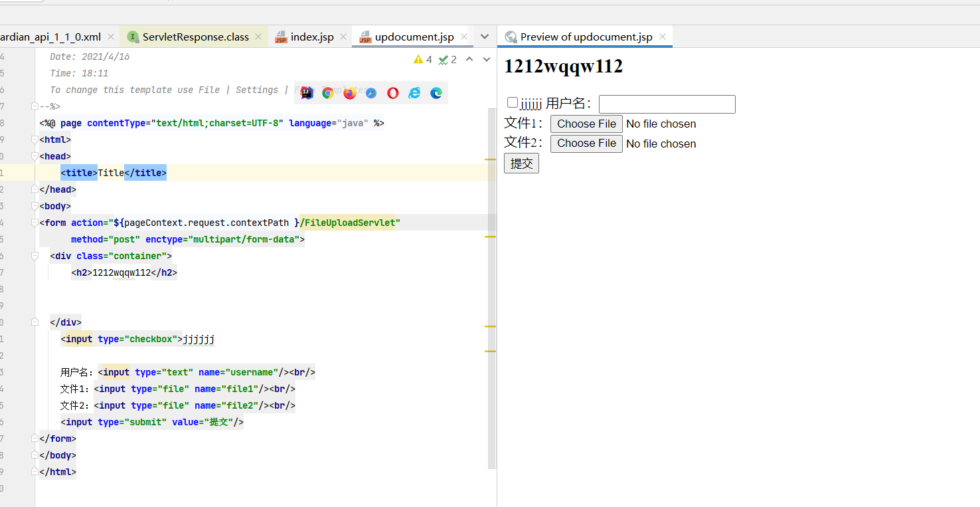The width and height of the screenshot is (980, 507).
Task: Collapse the <head> tag fold marker
Action: [35, 156]
